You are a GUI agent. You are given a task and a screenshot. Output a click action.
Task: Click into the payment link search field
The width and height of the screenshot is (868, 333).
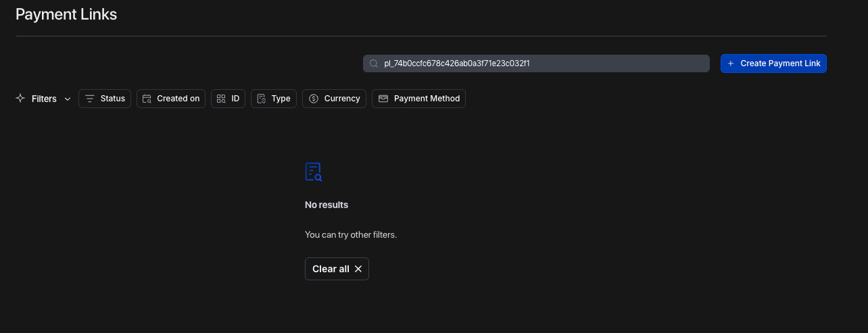coord(536,63)
